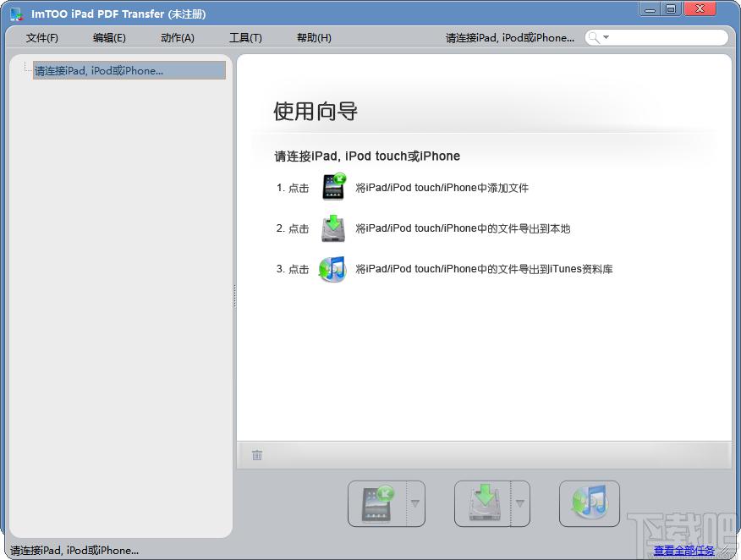The width and height of the screenshot is (741, 560).
Task: Open the 编辑(E) menu
Action: tap(109, 38)
